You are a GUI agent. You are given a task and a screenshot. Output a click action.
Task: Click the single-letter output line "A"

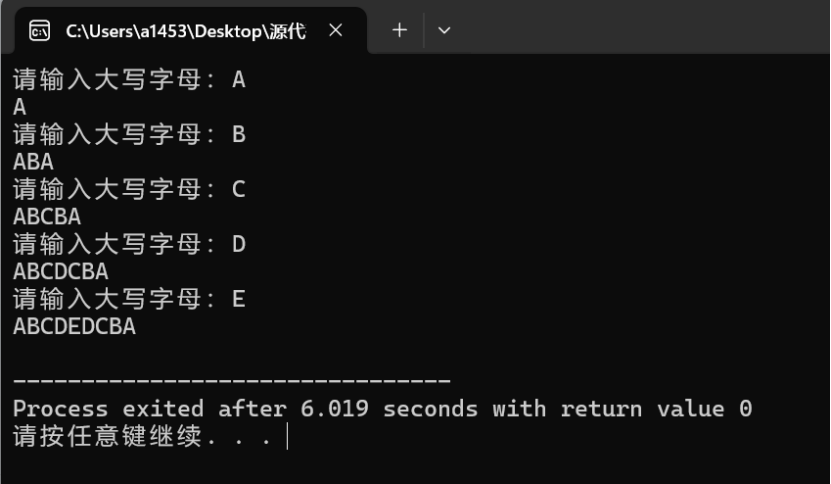pos(20,106)
